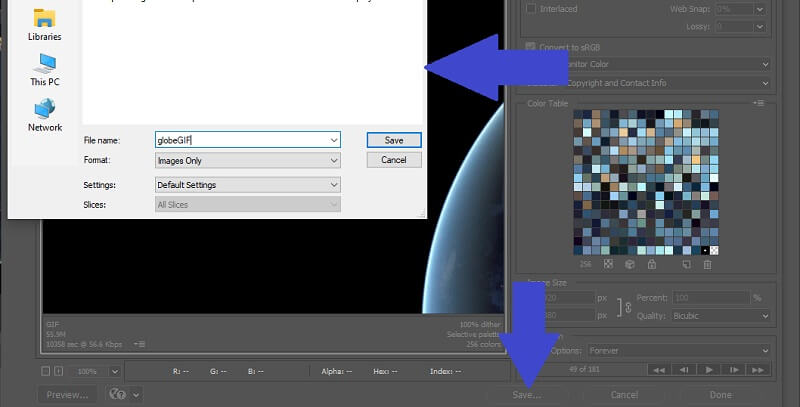
Task: Enable the Interlaced checkbox
Action: coord(532,9)
